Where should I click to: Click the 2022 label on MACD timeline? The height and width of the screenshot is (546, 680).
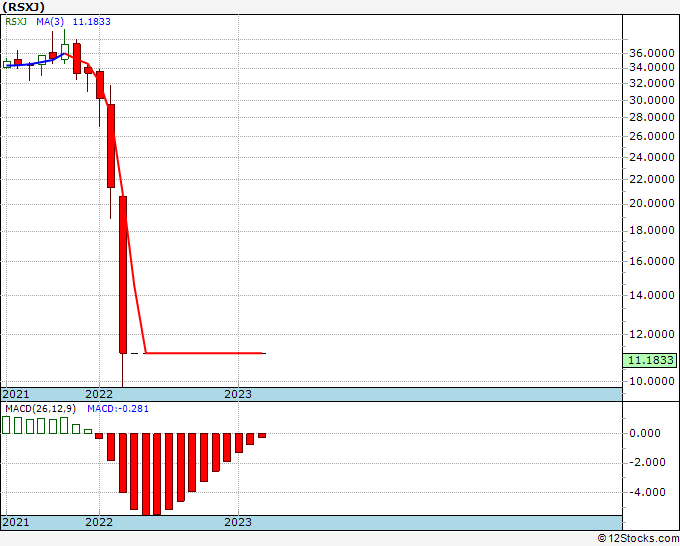tap(99, 522)
